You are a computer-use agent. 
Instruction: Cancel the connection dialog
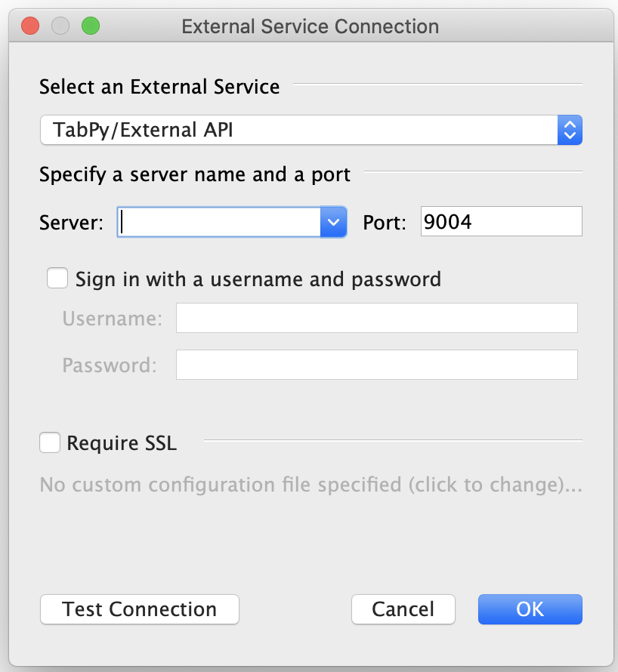tap(403, 609)
